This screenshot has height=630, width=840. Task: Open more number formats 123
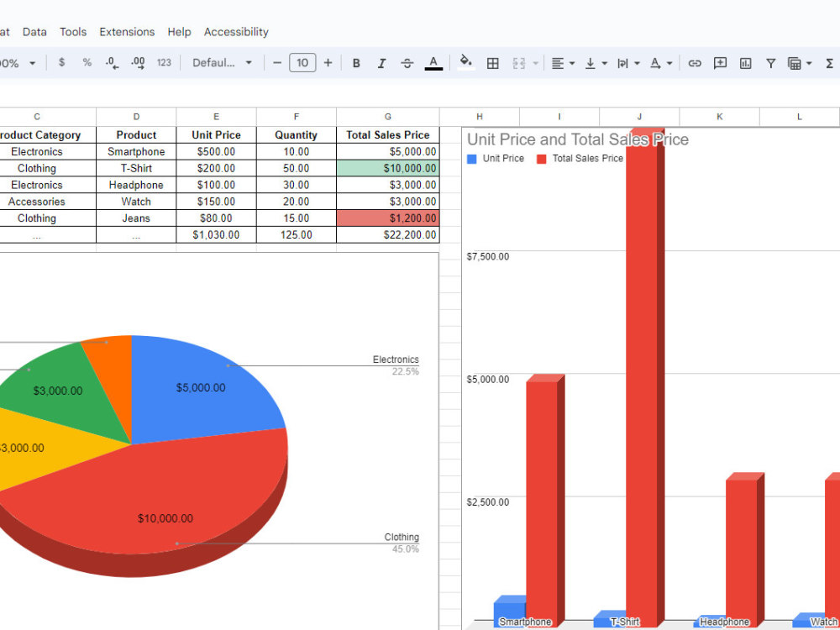click(164, 63)
